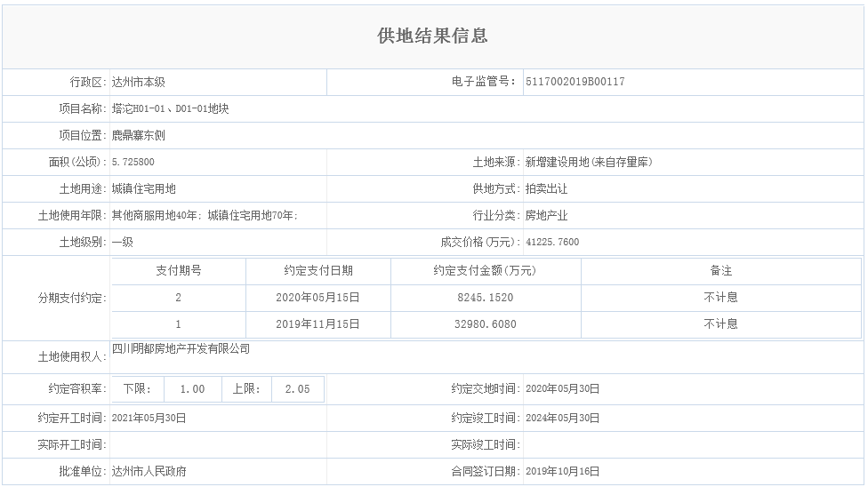Click the 约定容积率 label
Screen dimensions: 868x487
[77, 389]
